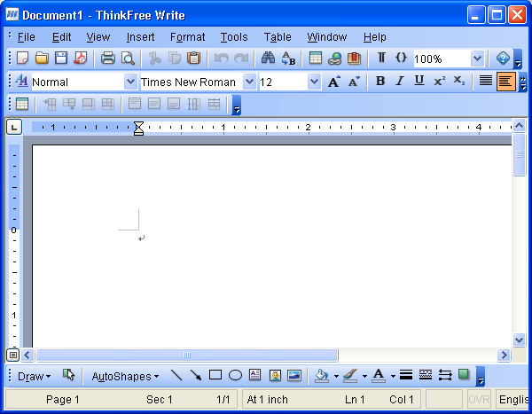The width and height of the screenshot is (532, 414).
Task: Apply font color letter A swatch
Action: (379, 375)
